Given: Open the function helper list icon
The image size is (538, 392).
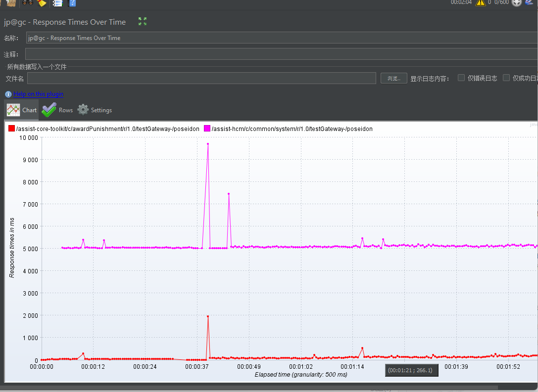Looking at the screenshot, I should pyautogui.click(x=57, y=3).
